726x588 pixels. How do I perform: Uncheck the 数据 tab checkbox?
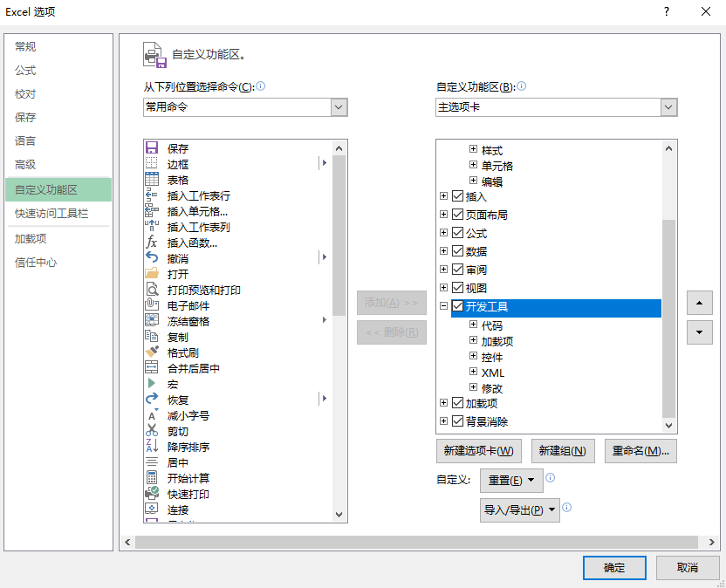457,251
